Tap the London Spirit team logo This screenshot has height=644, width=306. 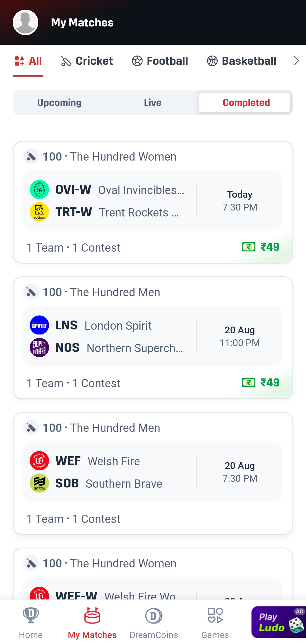click(39, 325)
